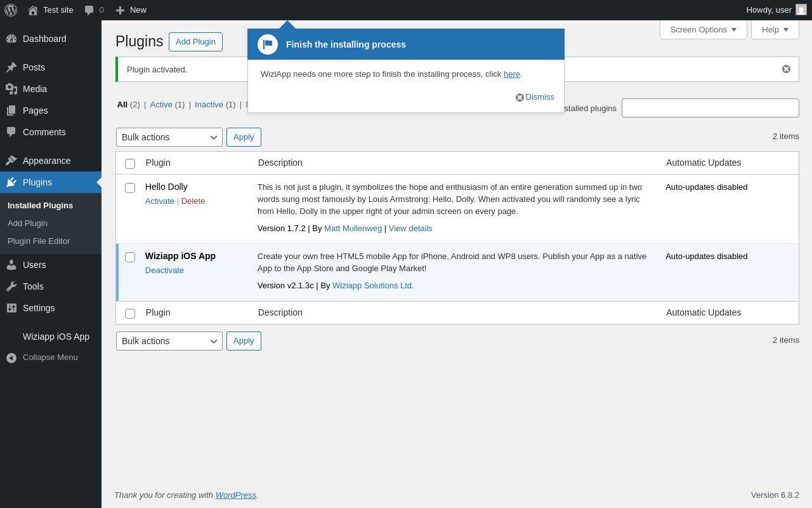The image size is (812, 508).
Task: Click the Collapse Menu arrow icon
Action: click(11, 358)
